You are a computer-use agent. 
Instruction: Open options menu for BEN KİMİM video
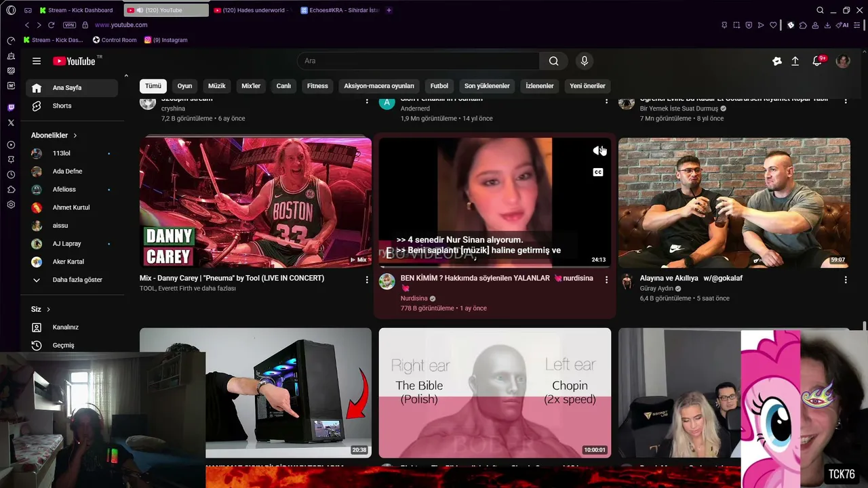[x=606, y=279]
